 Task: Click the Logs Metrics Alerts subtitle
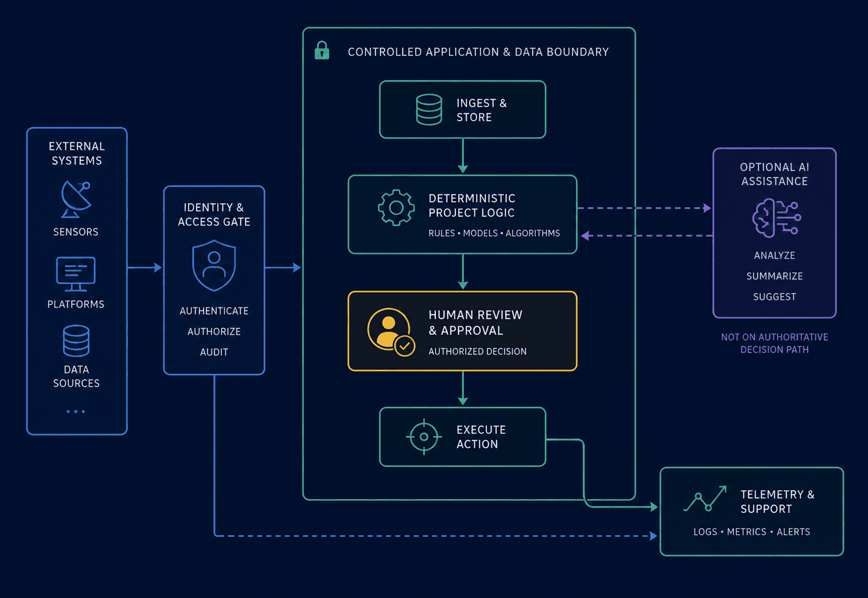tap(751, 532)
